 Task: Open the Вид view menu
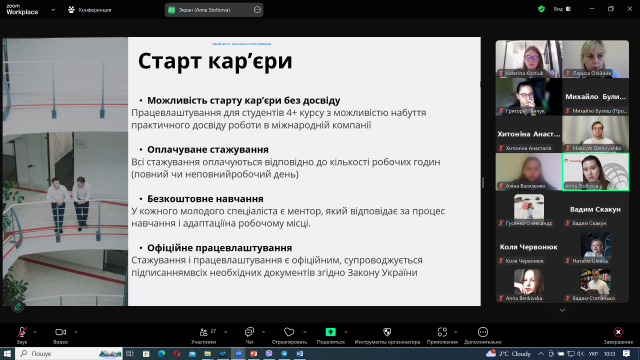[x=562, y=9]
